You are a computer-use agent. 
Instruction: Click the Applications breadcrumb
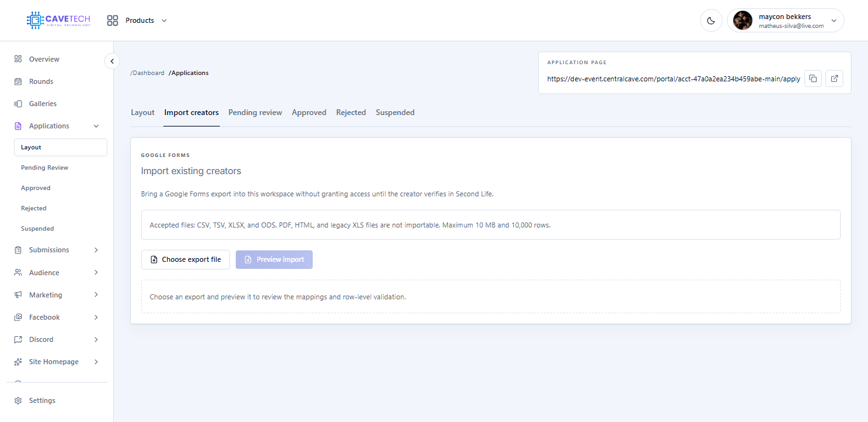[x=189, y=73]
